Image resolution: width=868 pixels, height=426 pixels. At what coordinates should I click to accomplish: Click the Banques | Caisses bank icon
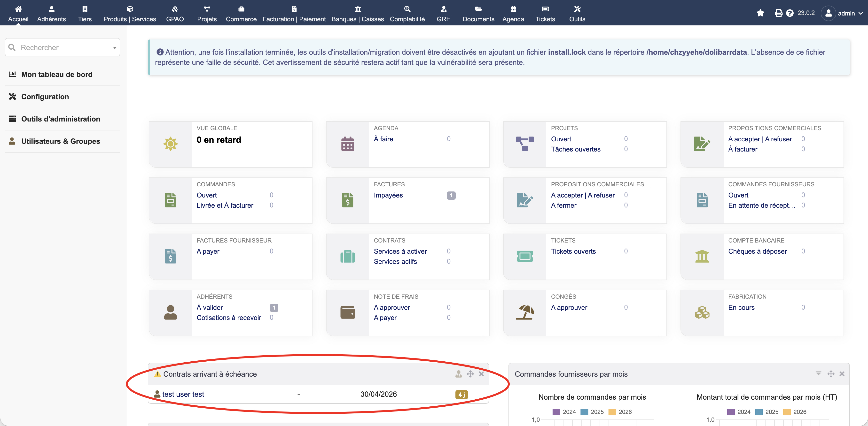(358, 9)
